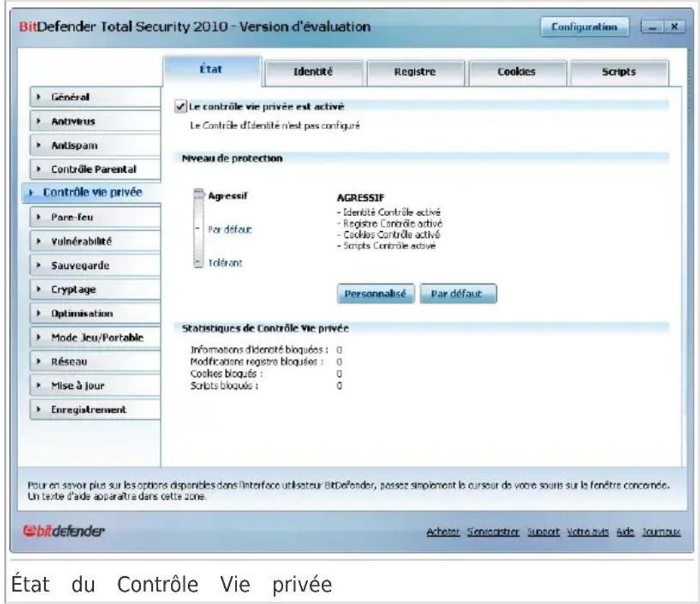Expand the Contrôle vie privée arrow
The width and height of the screenshot is (700, 604).
point(30,193)
